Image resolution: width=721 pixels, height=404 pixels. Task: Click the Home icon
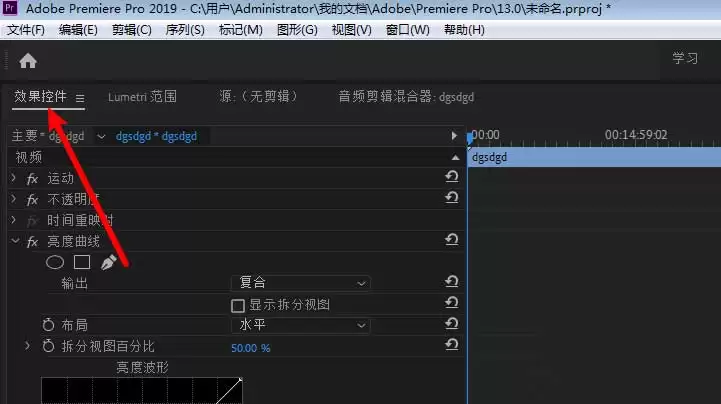tap(28, 61)
